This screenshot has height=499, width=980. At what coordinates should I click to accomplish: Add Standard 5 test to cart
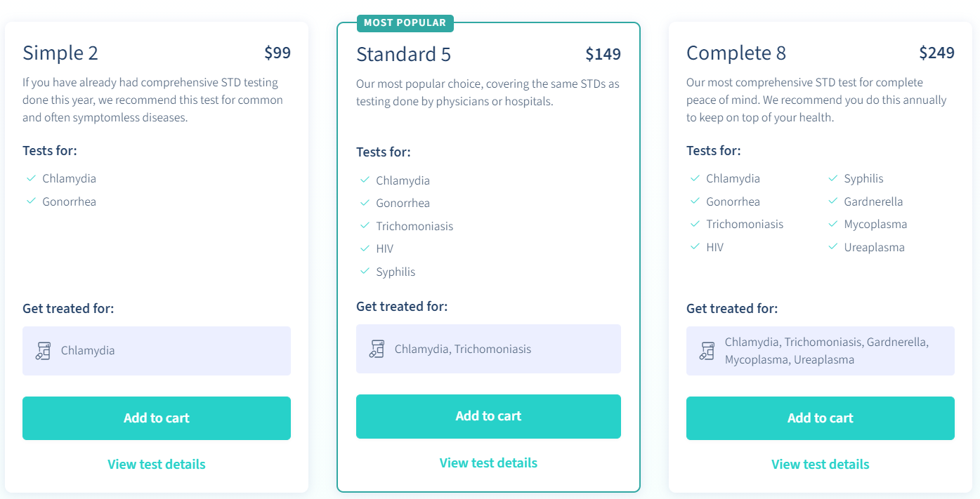pos(488,416)
